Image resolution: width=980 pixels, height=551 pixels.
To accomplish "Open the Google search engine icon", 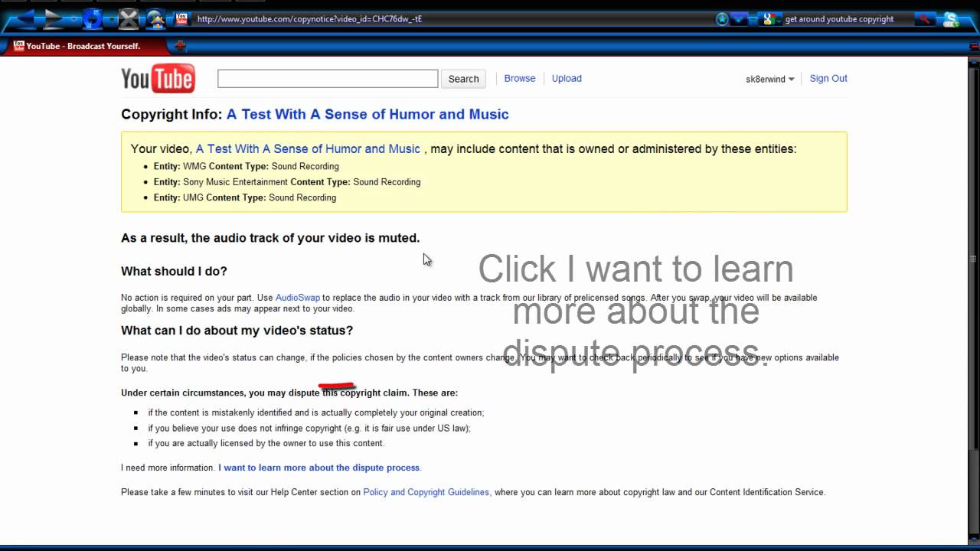I will [770, 19].
